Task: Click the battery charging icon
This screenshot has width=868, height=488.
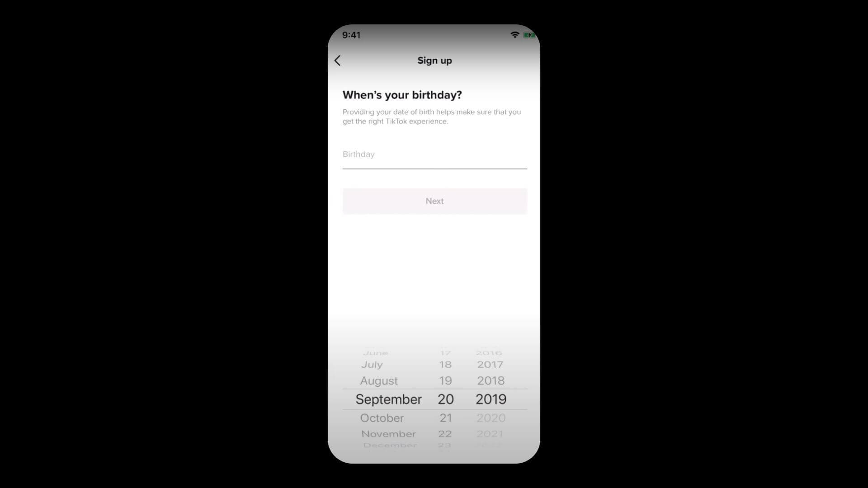Action: [x=527, y=34]
